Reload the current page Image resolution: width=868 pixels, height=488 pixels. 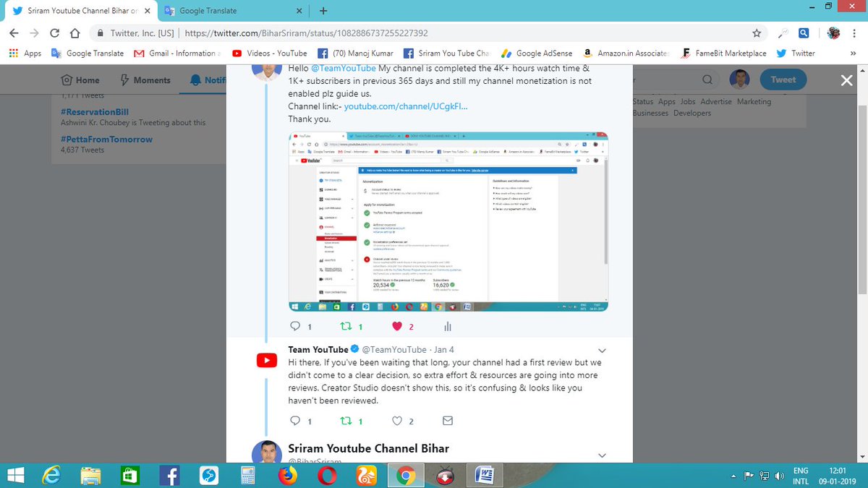point(54,33)
